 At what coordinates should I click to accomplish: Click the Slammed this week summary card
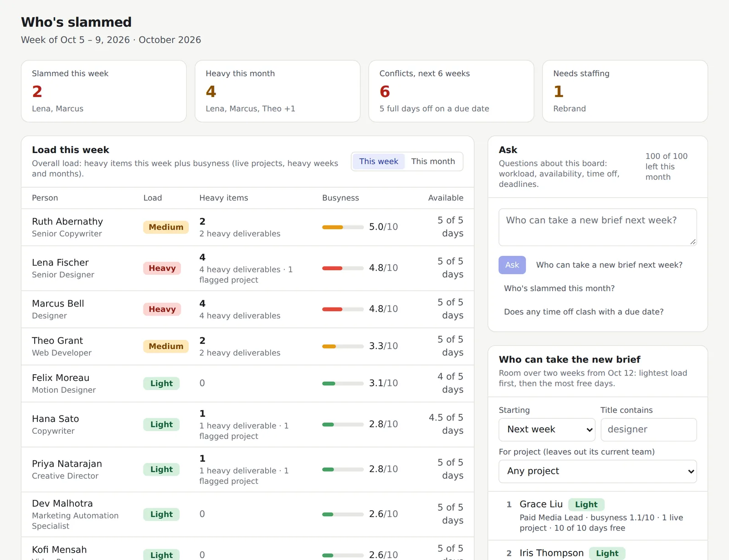point(104,91)
